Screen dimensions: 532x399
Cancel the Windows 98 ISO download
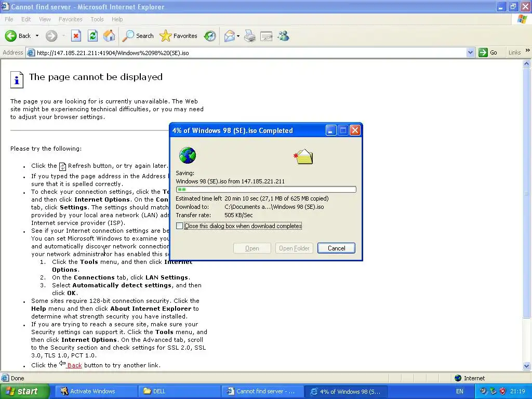pos(336,248)
